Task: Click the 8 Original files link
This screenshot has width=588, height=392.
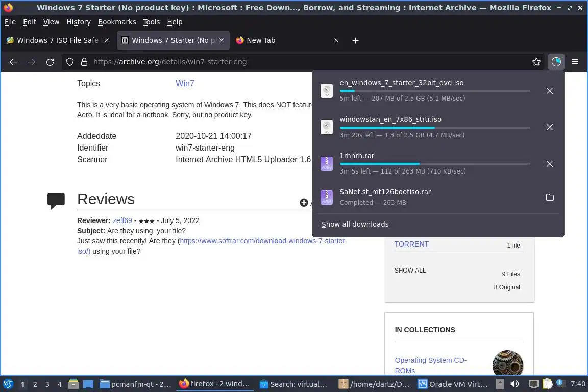Action: [x=507, y=287]
